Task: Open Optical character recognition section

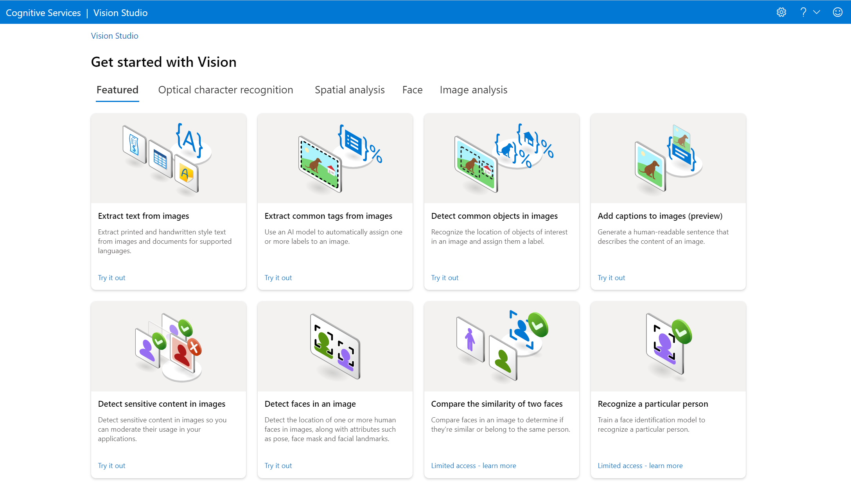Action: [225, 90]
